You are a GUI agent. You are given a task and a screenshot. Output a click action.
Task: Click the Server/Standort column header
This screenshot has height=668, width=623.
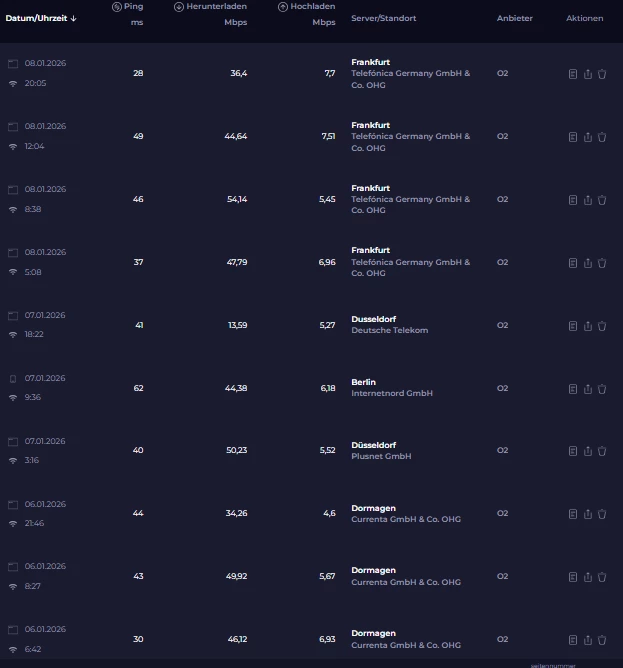[383, 19]
